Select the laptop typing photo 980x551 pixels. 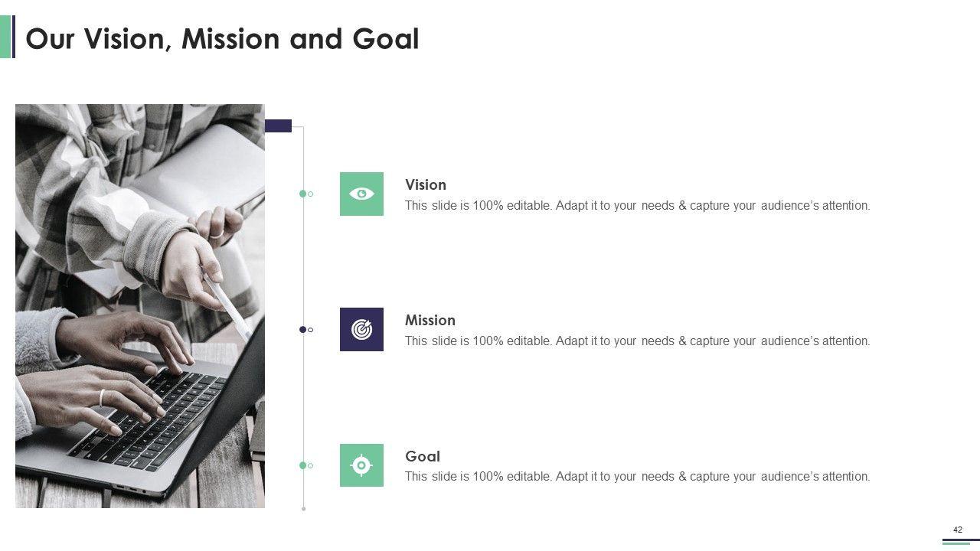(140, 306)
